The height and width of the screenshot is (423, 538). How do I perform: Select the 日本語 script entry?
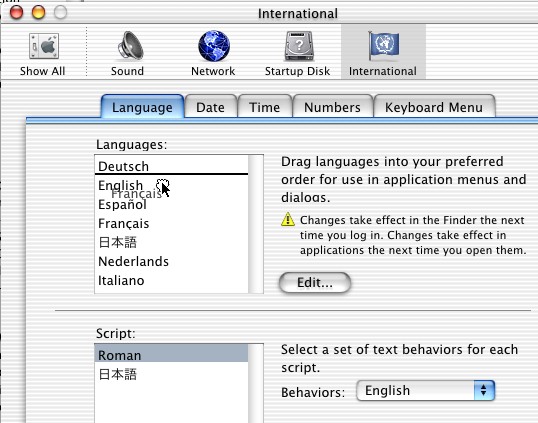click(x=171, y=374)
